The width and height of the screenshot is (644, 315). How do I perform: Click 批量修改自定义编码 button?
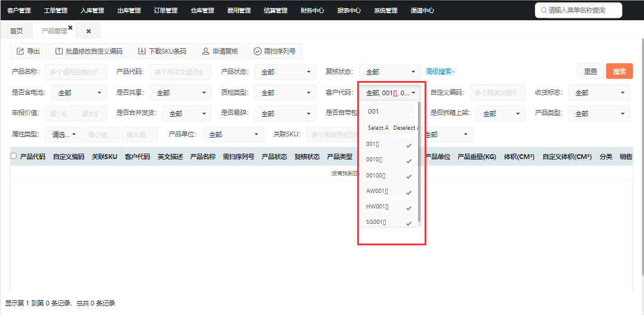pyautogui.click(x=89, y=51)
